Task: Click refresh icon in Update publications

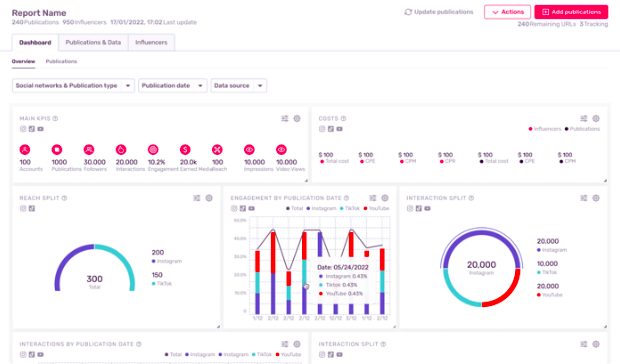Action: (x=408, y=12)
